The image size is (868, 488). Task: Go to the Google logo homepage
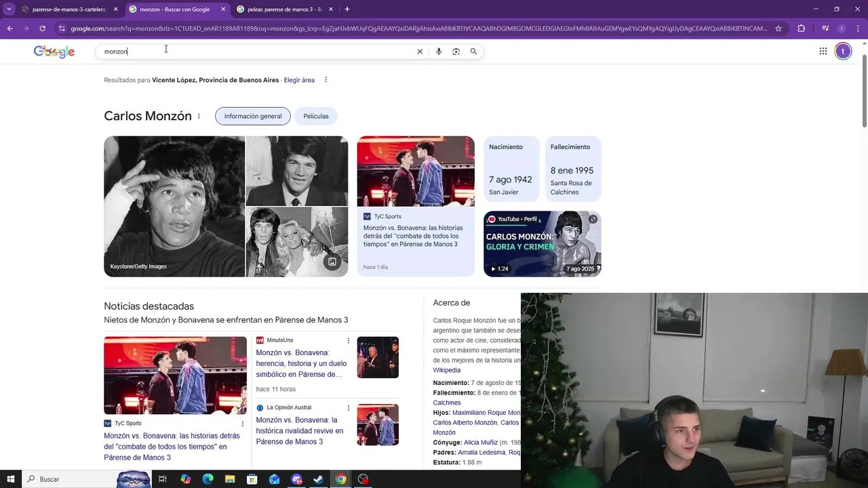54,52
